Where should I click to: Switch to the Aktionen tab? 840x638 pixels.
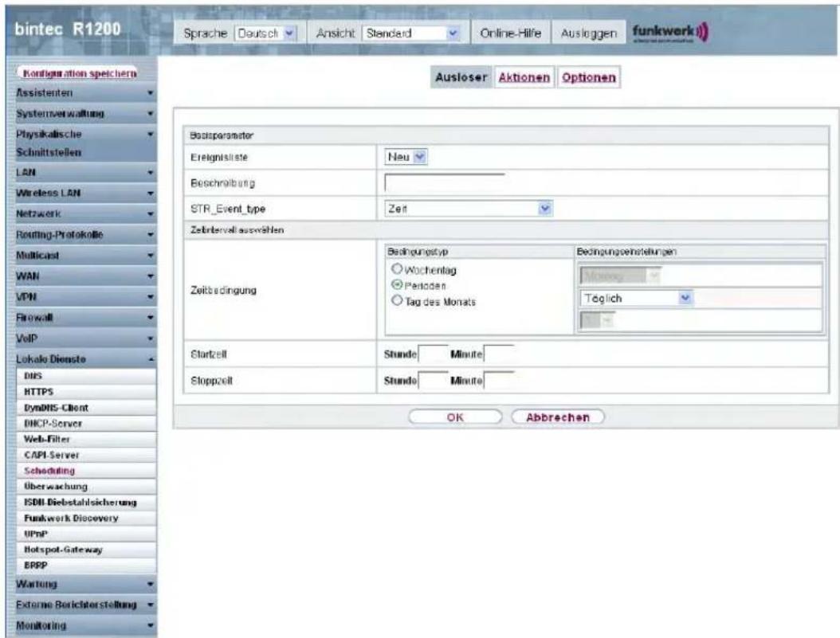coord(524,77)
